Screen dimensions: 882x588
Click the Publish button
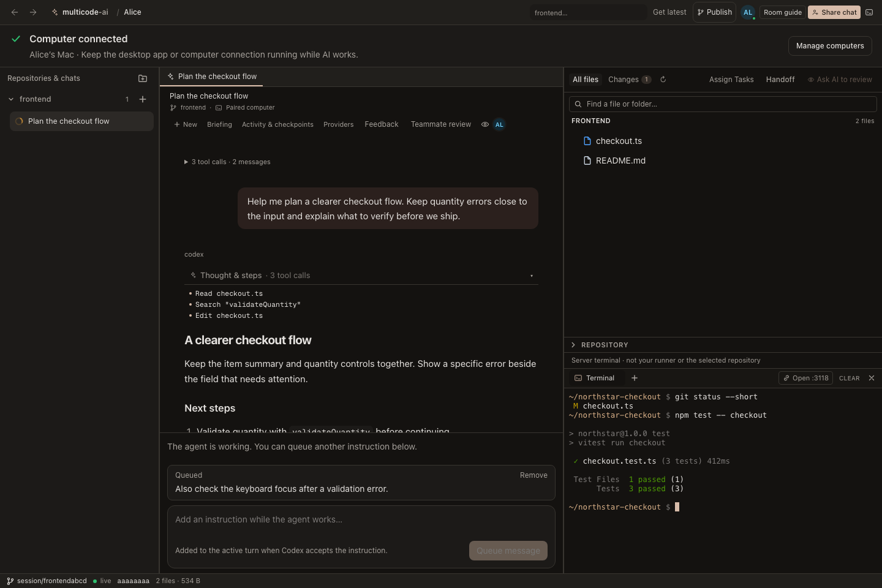point(714,12)
